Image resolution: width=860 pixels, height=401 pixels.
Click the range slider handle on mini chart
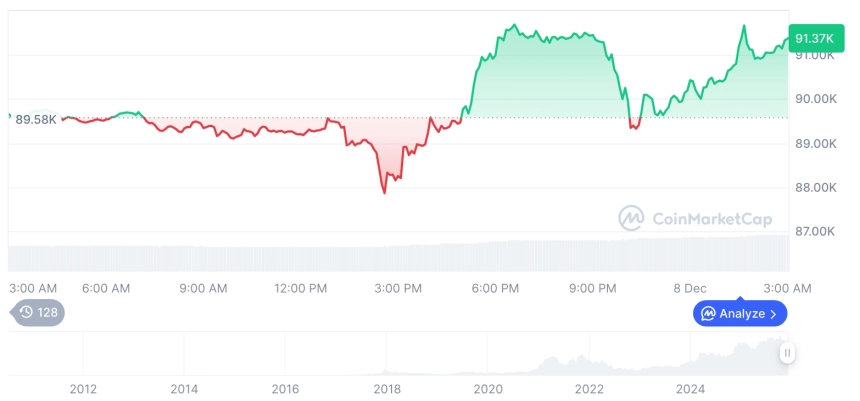788,353
